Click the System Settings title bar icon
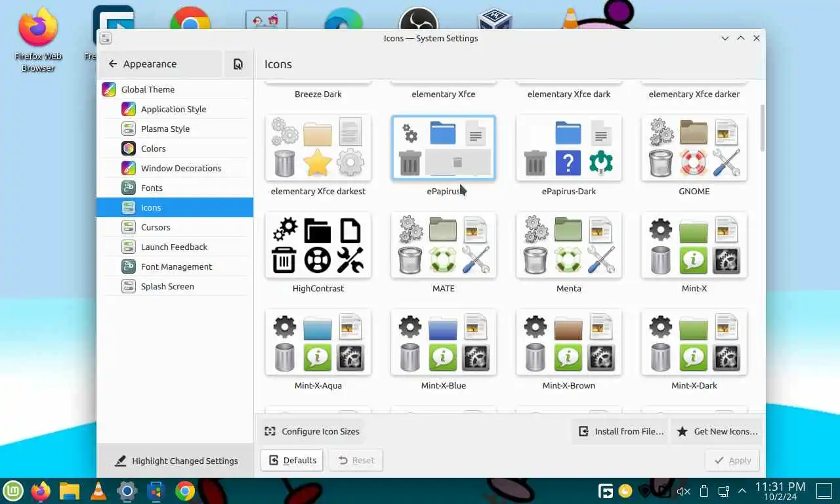 point(106,38)
